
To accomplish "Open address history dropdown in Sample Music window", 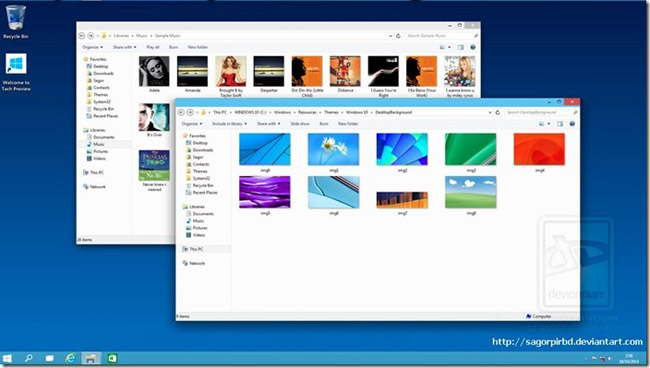I will point(390,36).
